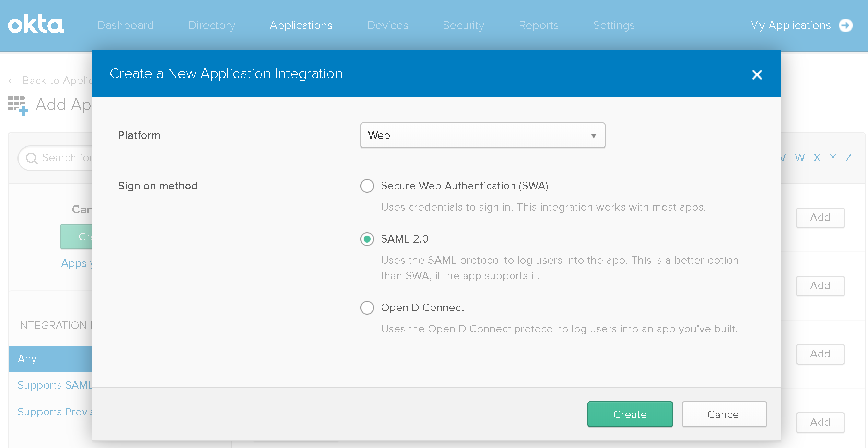Select the Supports Provisioning filter
868x448 pixels.
[x=55, y=412]
